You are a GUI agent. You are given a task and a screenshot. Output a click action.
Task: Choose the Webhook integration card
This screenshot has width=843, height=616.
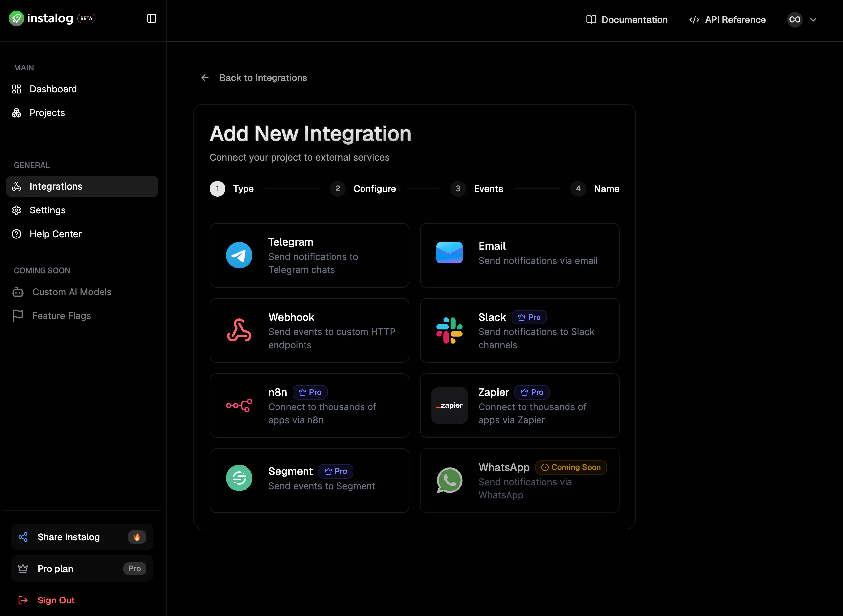[309, 330]
